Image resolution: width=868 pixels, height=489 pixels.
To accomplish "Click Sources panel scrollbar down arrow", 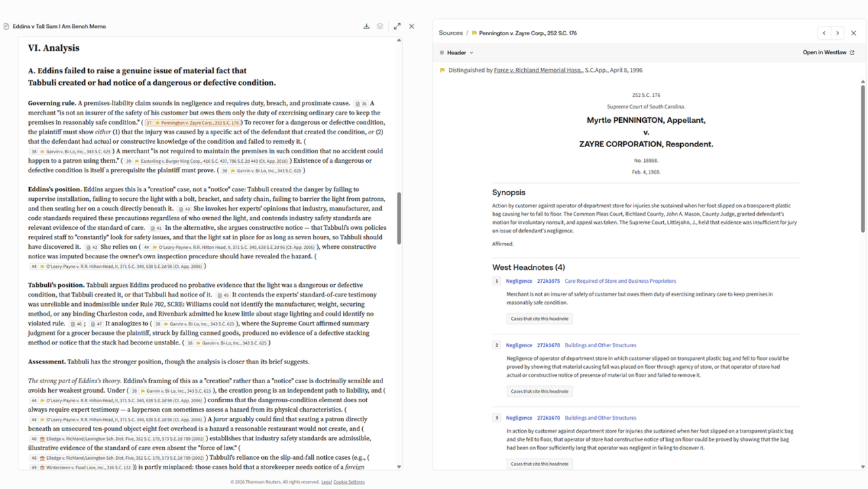I will tap(863, 467).
